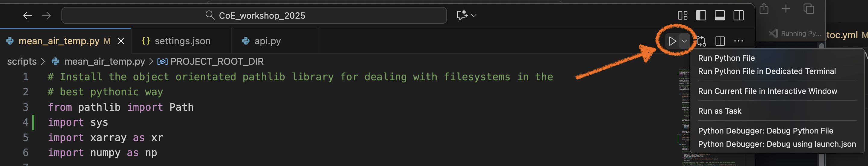868x166 pixels.
Task: Choose Run Current File in Interactive Window
Action: (x=767, y=91)
